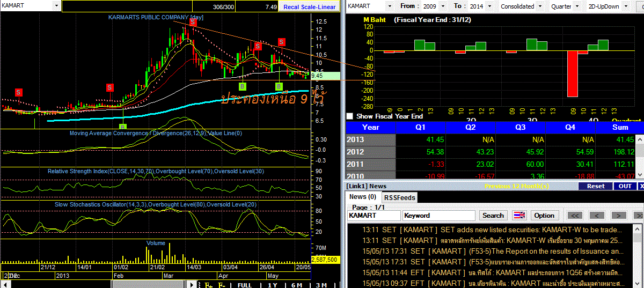Click the Slow Stochastics Oscillator indicator label
644x288 pixels.
(156, 205)
